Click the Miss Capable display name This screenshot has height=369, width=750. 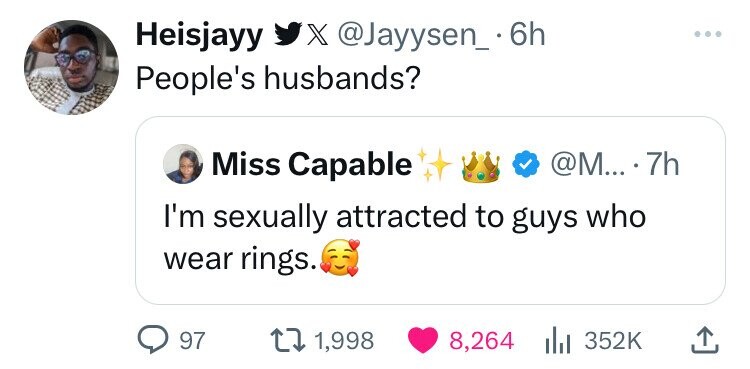312,165
